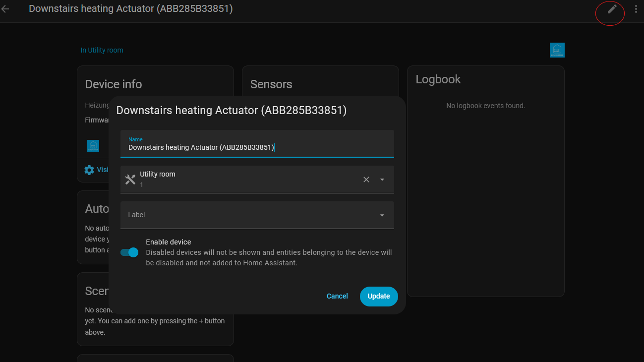Image resolution: width=644 pixels, height=362 pixels.
Task: Clear the Utility room area with X
Action: pos(366,180)
